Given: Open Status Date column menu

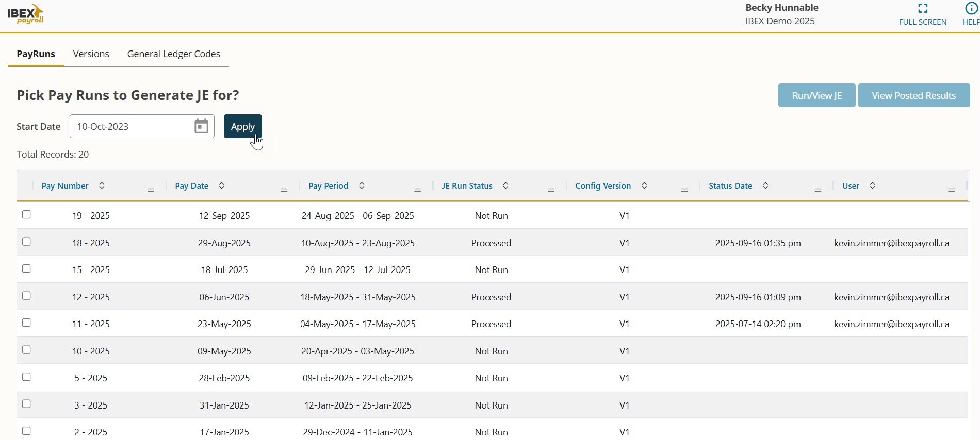Looking at the screenshot, I should (818, 190).
